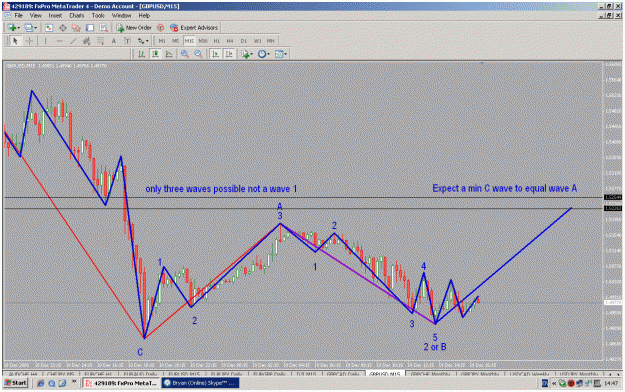The height and width of the screenshot is (392, 625).
Task: Select the horizontal line drawing tool
Action: click(x=59, y=41)
